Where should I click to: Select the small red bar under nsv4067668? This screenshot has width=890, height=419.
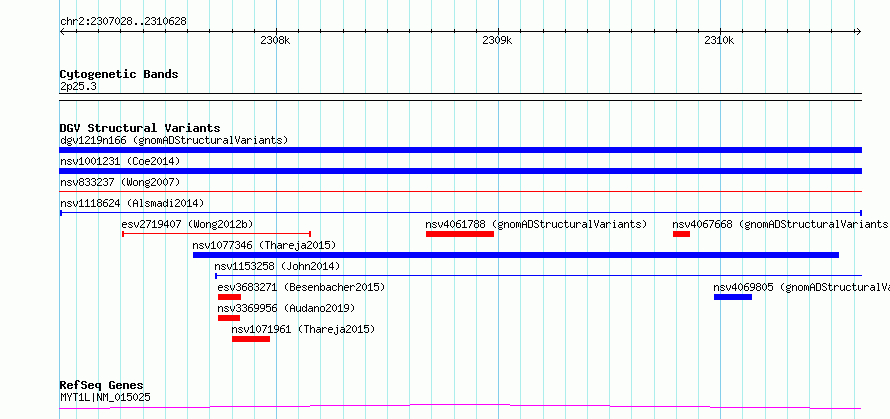[681, 234]
